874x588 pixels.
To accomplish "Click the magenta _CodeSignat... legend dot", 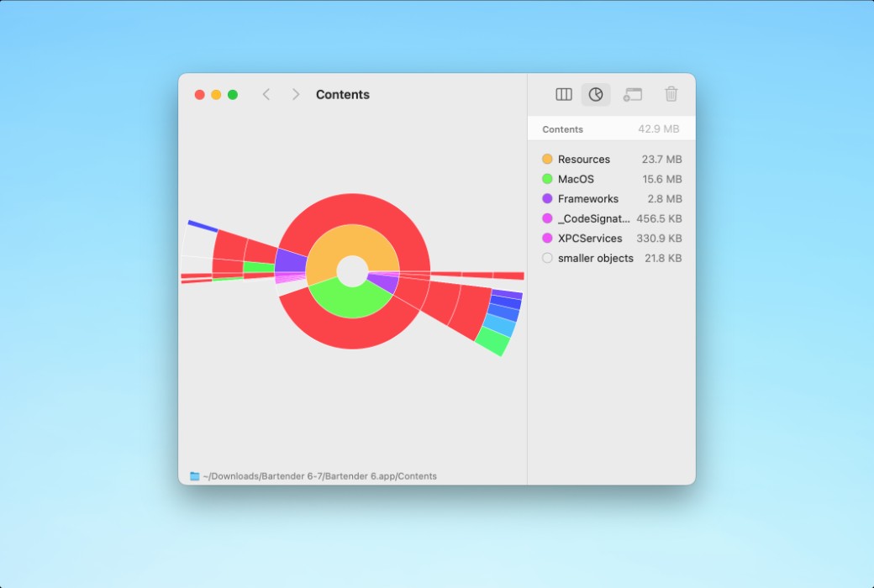I will click(x=547, y=218).
